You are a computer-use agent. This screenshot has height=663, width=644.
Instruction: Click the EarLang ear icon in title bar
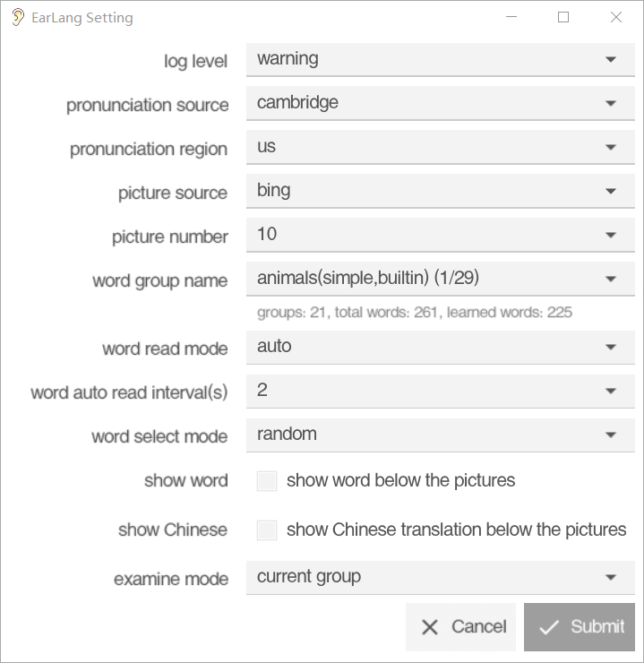click(x=18, y=17)
